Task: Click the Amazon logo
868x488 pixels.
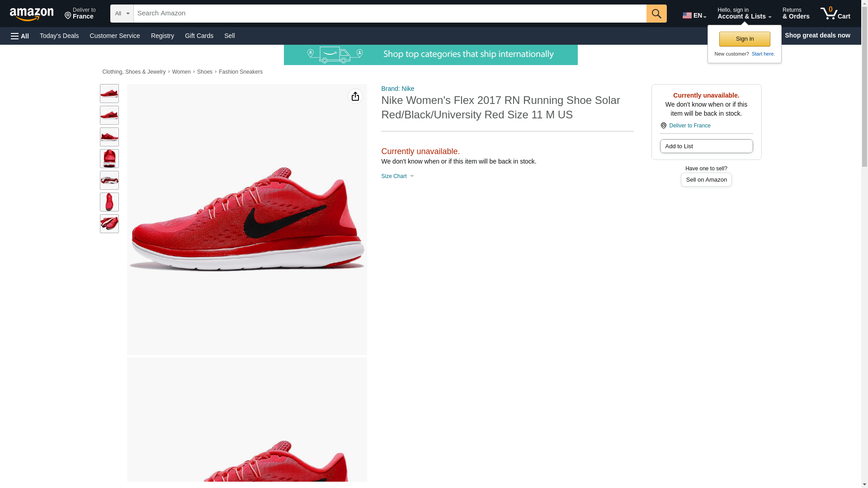Action: click(32, 14)
